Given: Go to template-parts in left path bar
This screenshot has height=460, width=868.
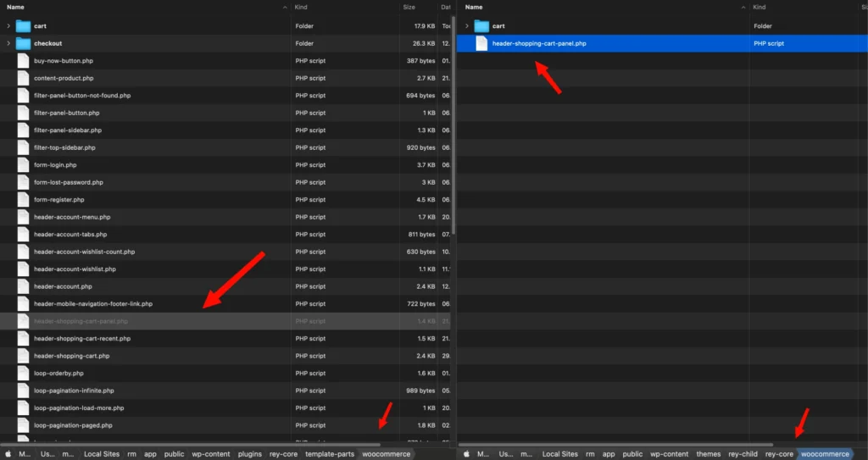Looking at the screenshot, I should (x=330, y=454).
